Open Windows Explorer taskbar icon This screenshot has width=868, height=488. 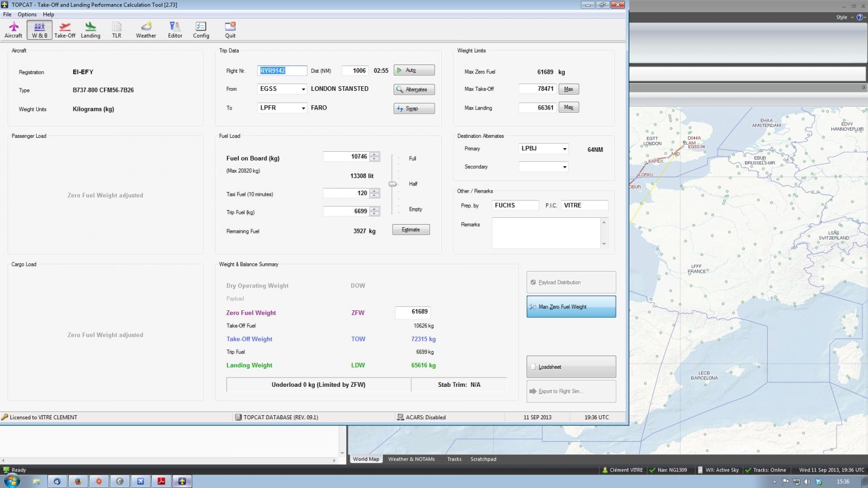tap(36, 481)
